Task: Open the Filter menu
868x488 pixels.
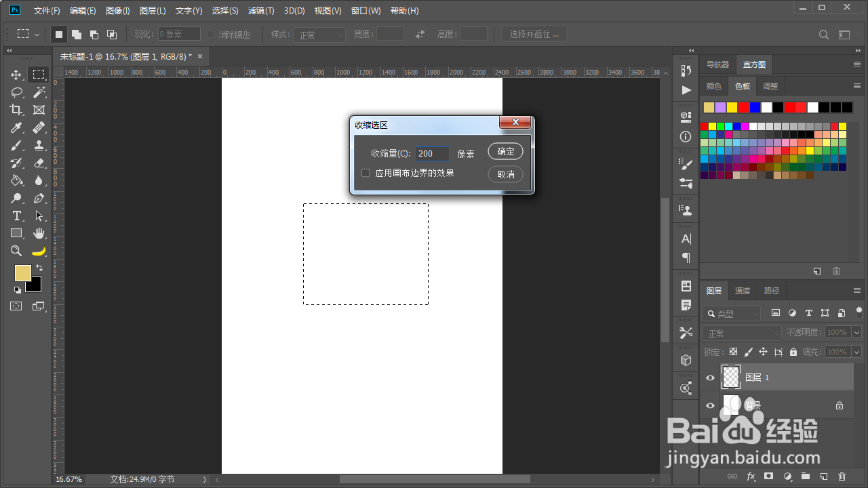Action: (x=261, y=11)
